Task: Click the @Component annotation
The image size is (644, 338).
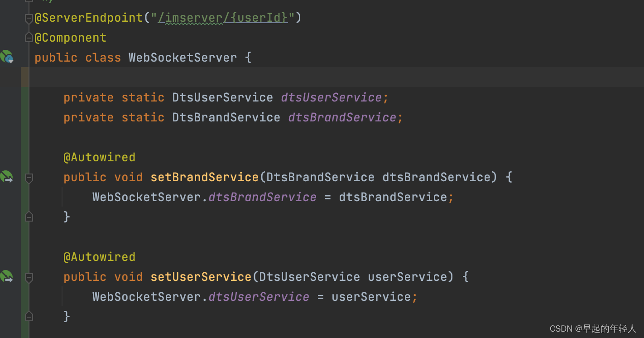Action: coord(71,38)
